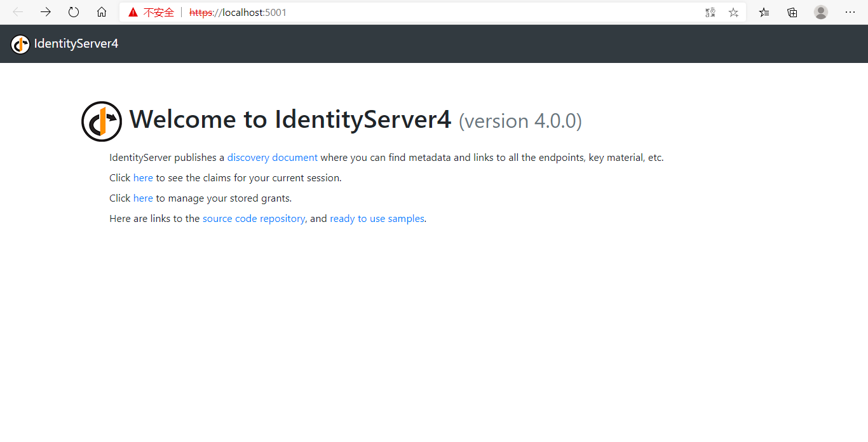The width and height of the screenshot is (868, 442).
Task: Open the collections icon
Action: pyautogui.click(x=792, y=12)
